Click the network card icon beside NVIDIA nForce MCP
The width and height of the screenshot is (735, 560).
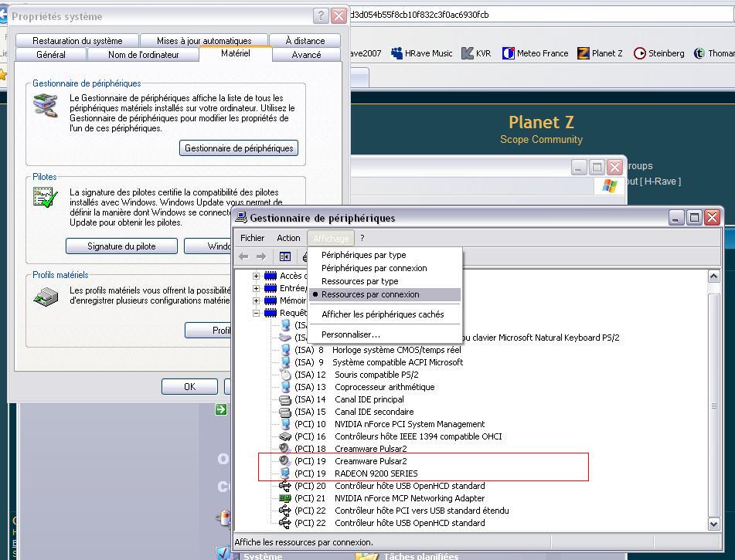click(285, 498)
